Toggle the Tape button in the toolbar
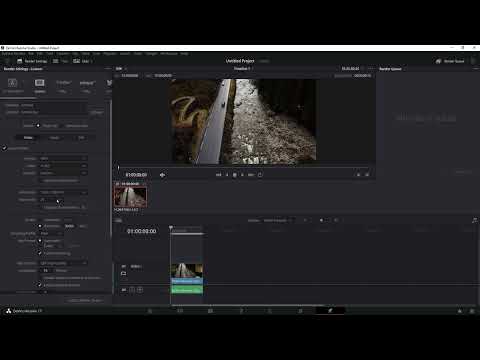The width and height of the screenshot is (480, 360). pyautogui.click(x=60, y=61)
